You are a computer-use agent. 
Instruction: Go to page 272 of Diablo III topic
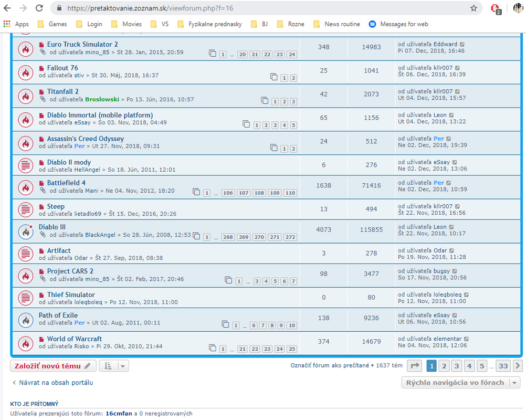pyautogui.click(x=290, y=237)
